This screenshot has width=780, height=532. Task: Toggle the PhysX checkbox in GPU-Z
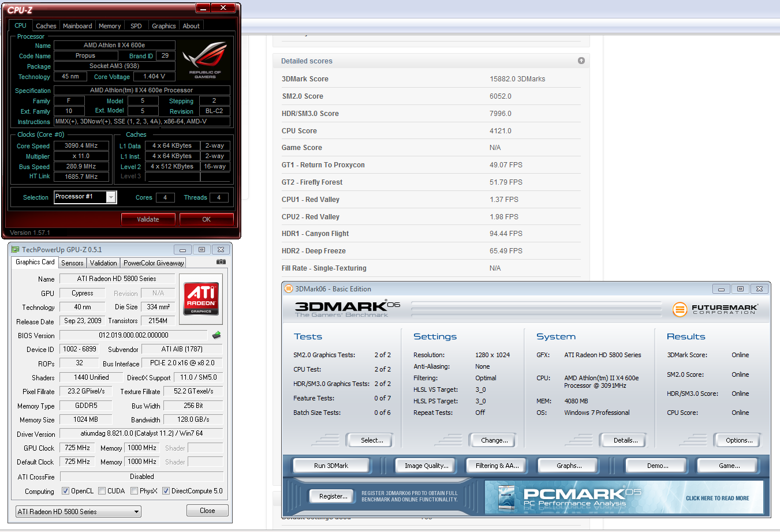(134, 491)
